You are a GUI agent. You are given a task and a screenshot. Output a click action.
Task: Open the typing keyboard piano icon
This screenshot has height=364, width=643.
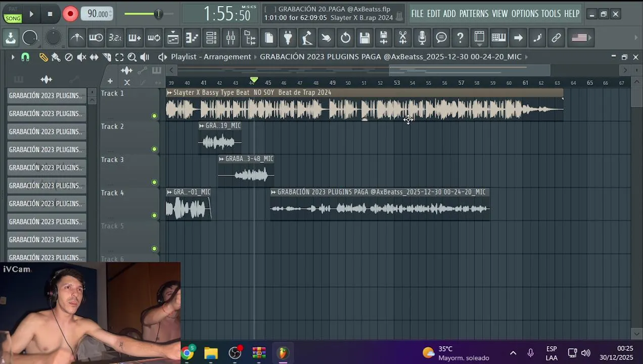498,37
